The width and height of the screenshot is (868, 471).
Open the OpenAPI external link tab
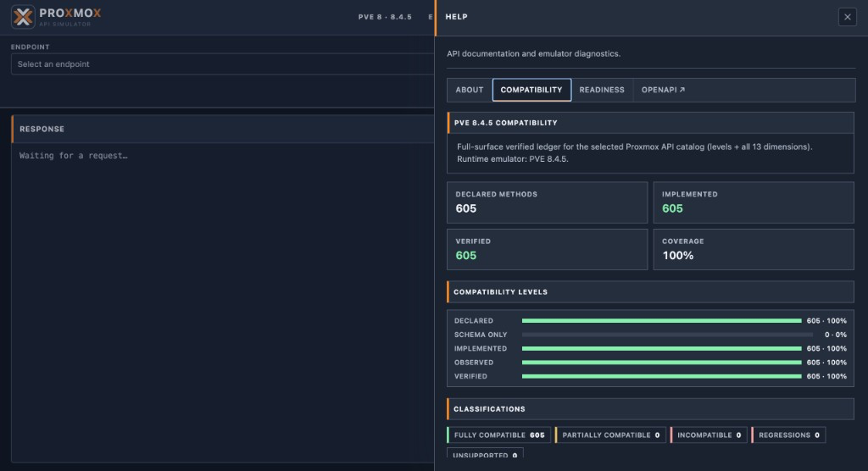[x=663, y=90]
